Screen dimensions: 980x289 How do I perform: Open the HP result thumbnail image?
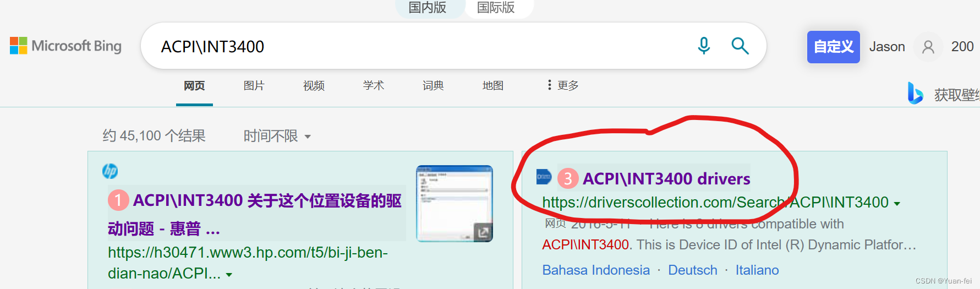click(455, 204)
